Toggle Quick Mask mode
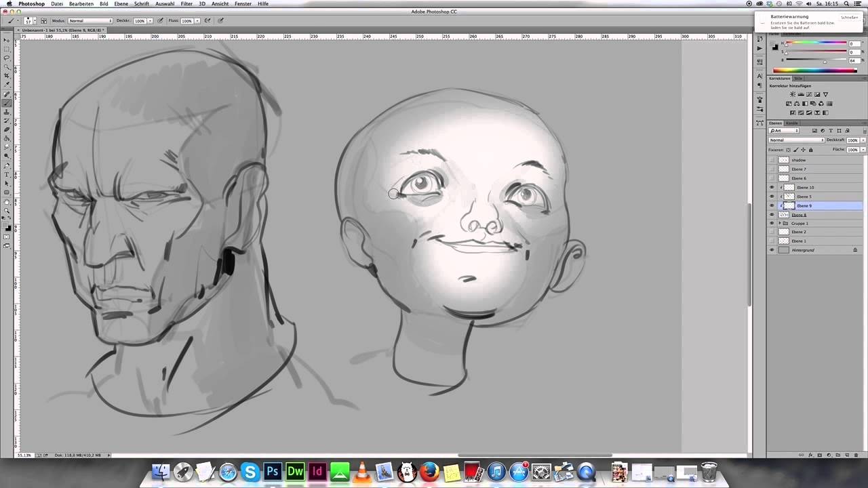 click(7, 237)
